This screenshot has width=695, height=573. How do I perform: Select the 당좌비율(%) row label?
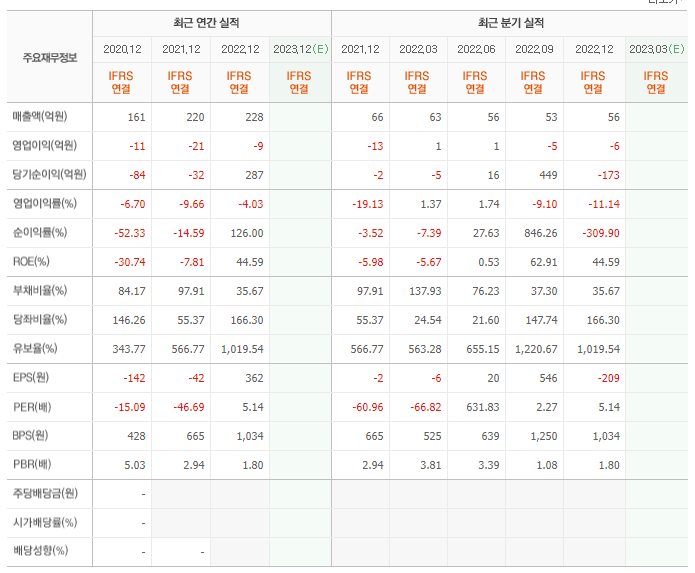[40, 319]
